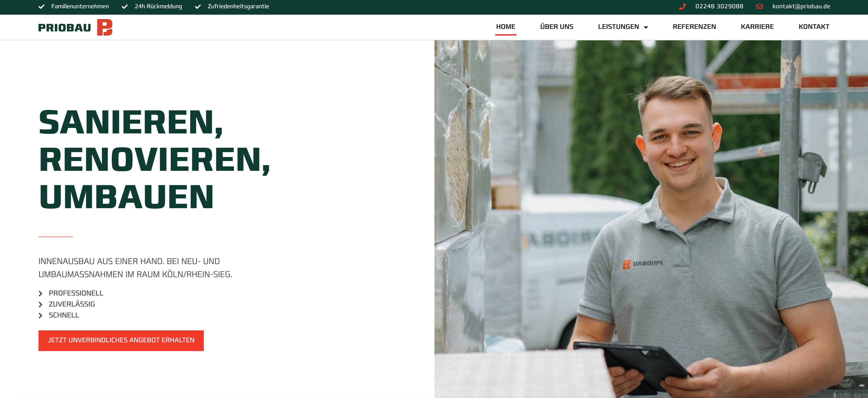Go to the HOME menu item
Screen dimensions: 868x398
click(505, 27)
